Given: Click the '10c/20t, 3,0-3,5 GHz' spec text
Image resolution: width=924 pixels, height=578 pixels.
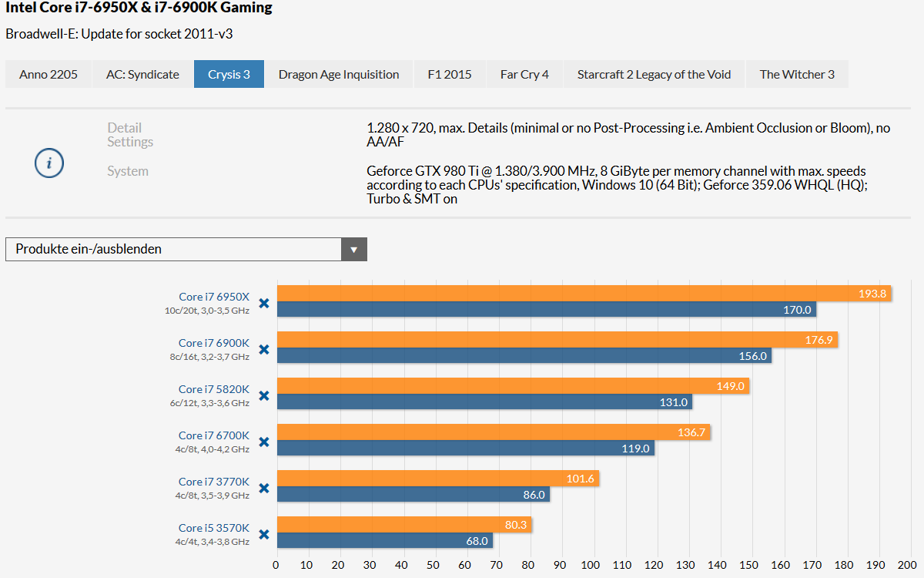Looking at the screenshot, I should [x=207, y=311].
